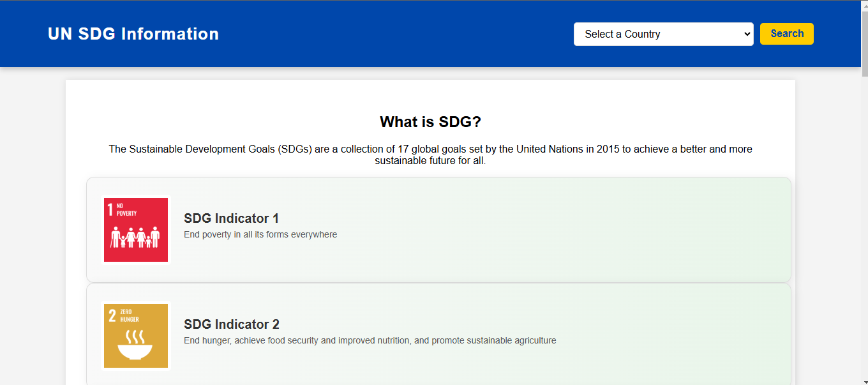The image size is (868, 385).
Task: Click the UN SDG Information header logo text
Action: click(133, 34)
